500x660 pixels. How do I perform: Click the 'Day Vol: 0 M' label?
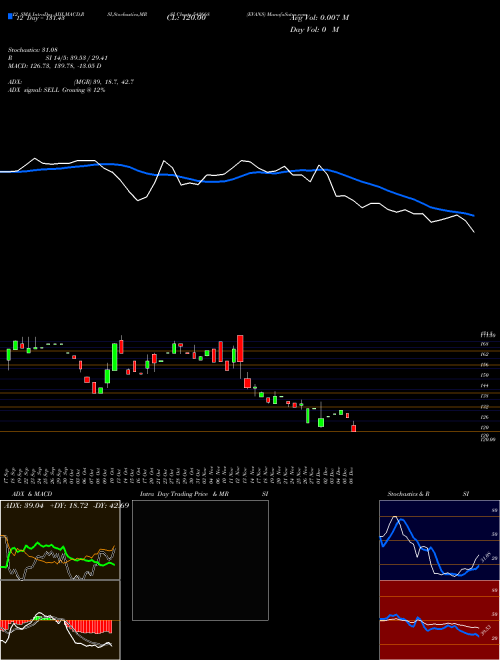pyautogui.click(x=314, y=30)
